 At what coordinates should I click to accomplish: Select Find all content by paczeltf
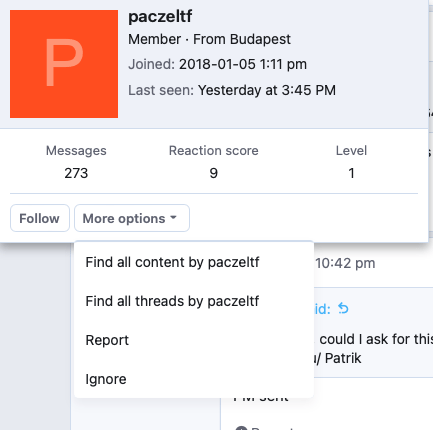pyautogui.click(x=172, y=262)
